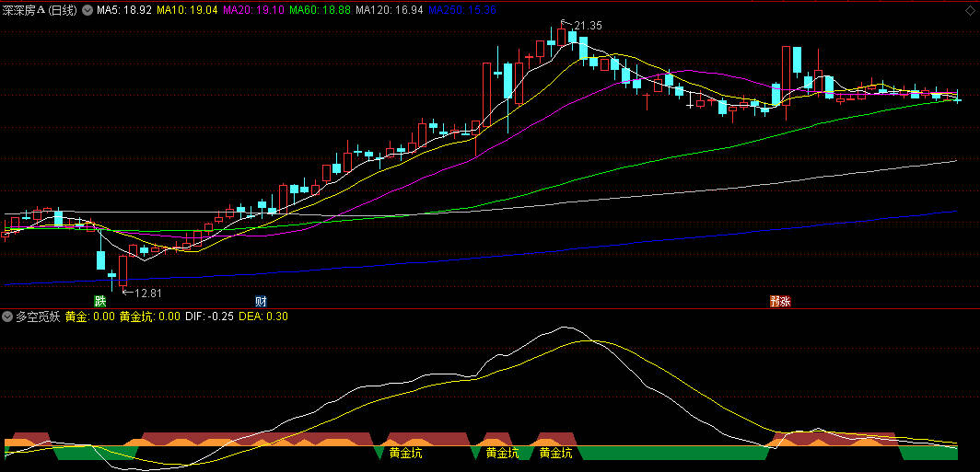
Task: Click the green 跌 event marker
Action: [99, 301]
